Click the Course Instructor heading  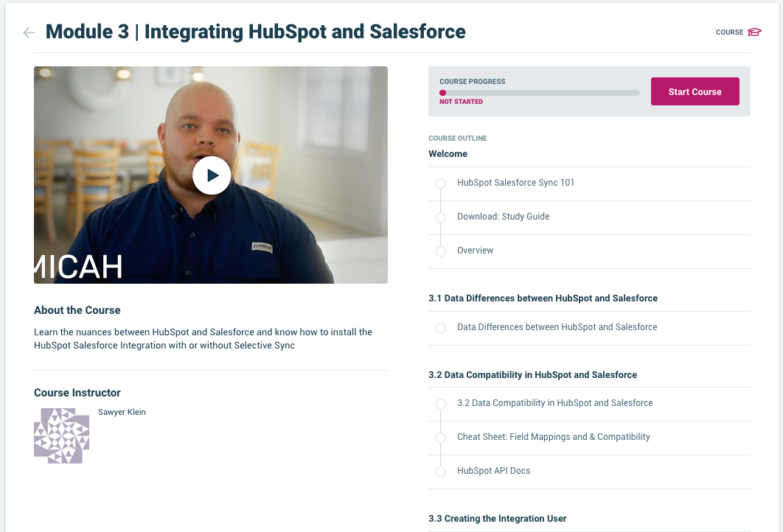77,393
